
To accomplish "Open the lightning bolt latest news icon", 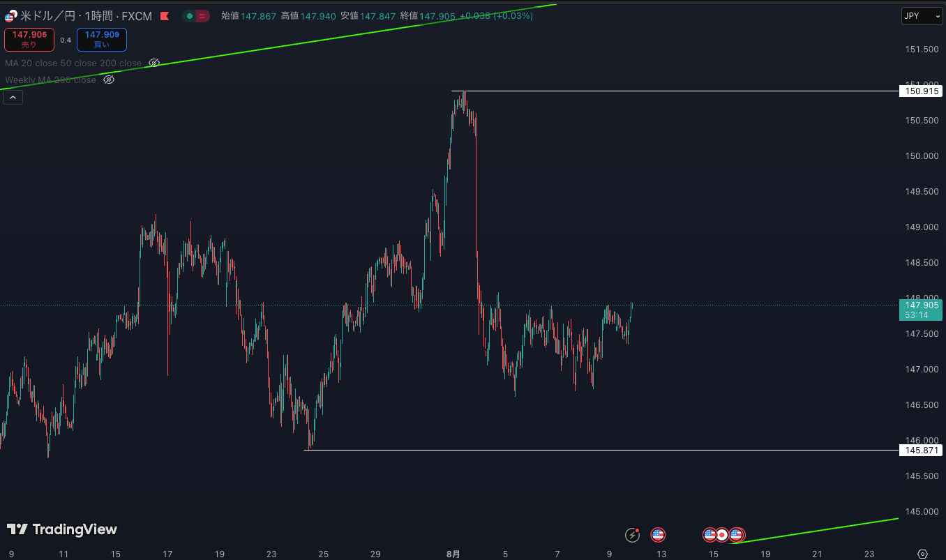I will 633,535.
